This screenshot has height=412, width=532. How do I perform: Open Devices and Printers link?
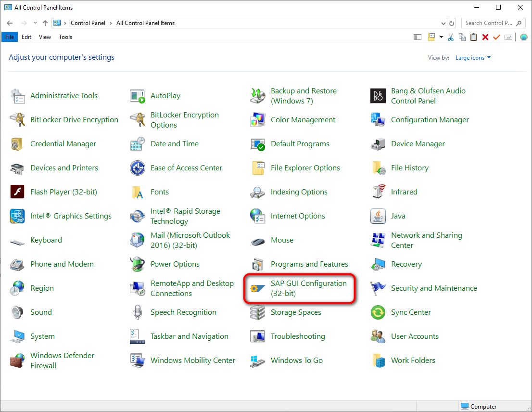pyautogui.click(x=54, y=168)
